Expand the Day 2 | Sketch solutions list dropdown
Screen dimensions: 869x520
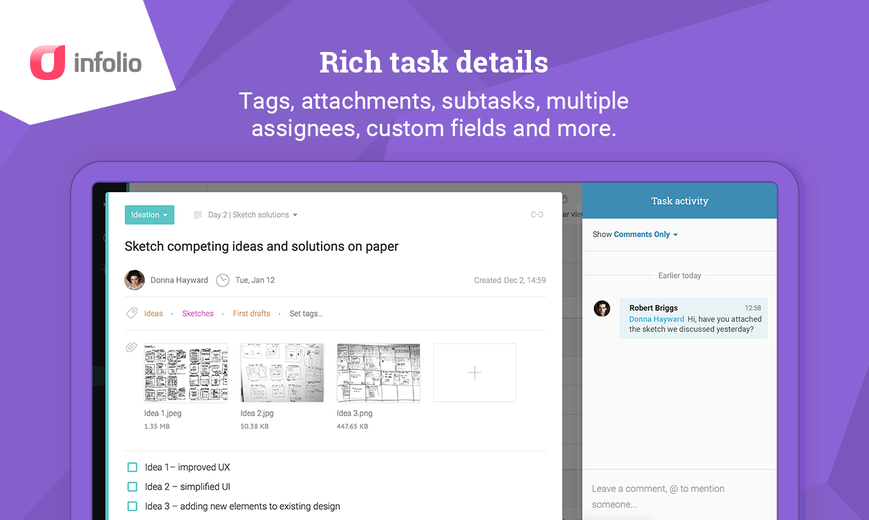(x=253, y=215)
